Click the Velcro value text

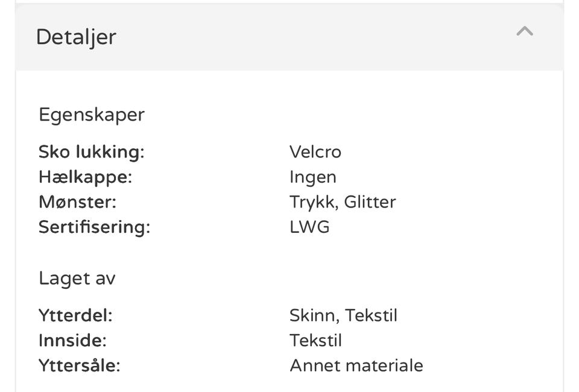[x=315, y=152]
